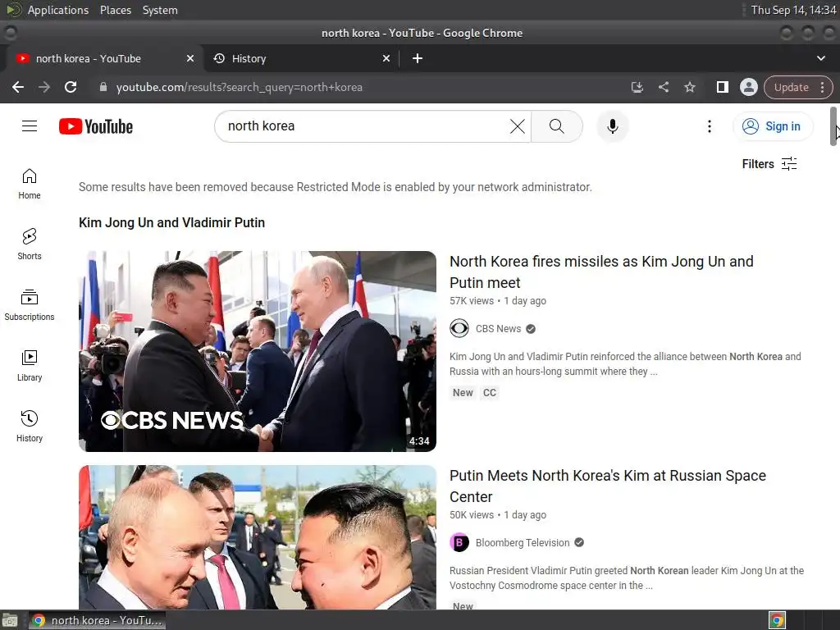
Task: Open the CBS News channel name link
Action: pos(498,329)
